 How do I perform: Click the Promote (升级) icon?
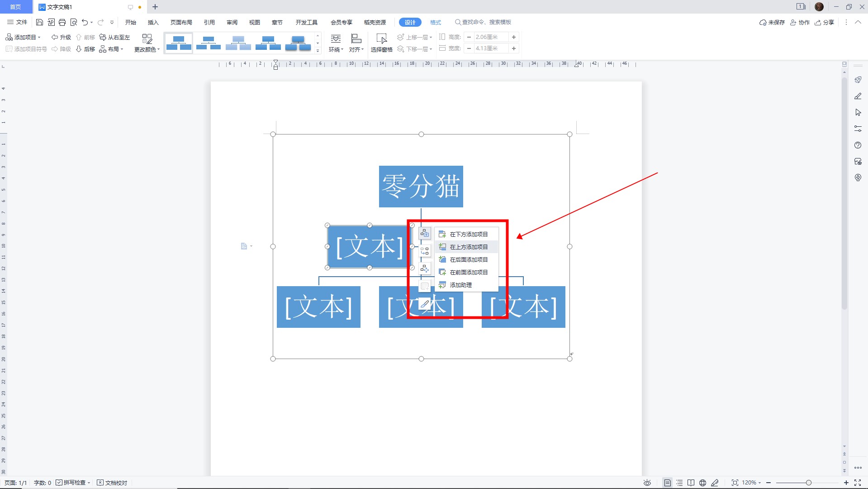click(61, 37)
